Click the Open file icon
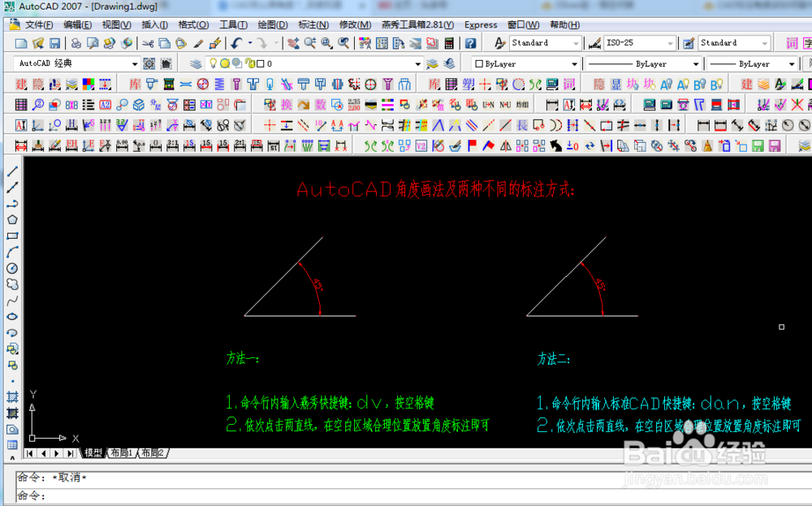 point(38,44)
